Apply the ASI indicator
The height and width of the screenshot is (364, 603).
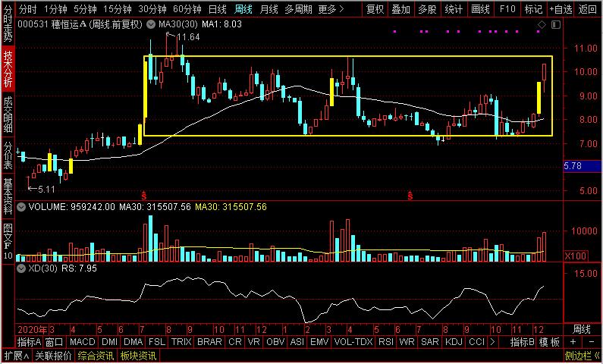[x=297, y=342]
